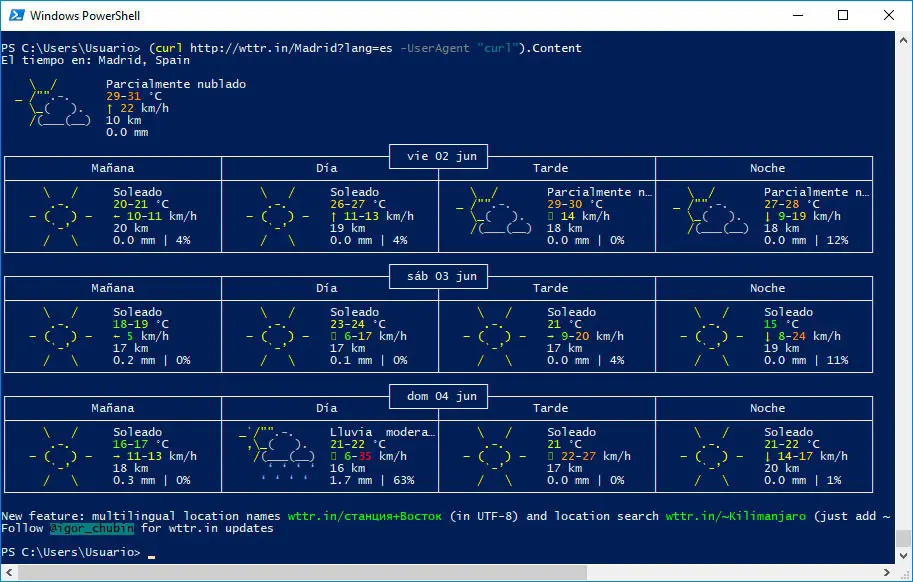Click the '23-24 °C' temperature in sáb Día
913x582 pixels.
point(358,324)
